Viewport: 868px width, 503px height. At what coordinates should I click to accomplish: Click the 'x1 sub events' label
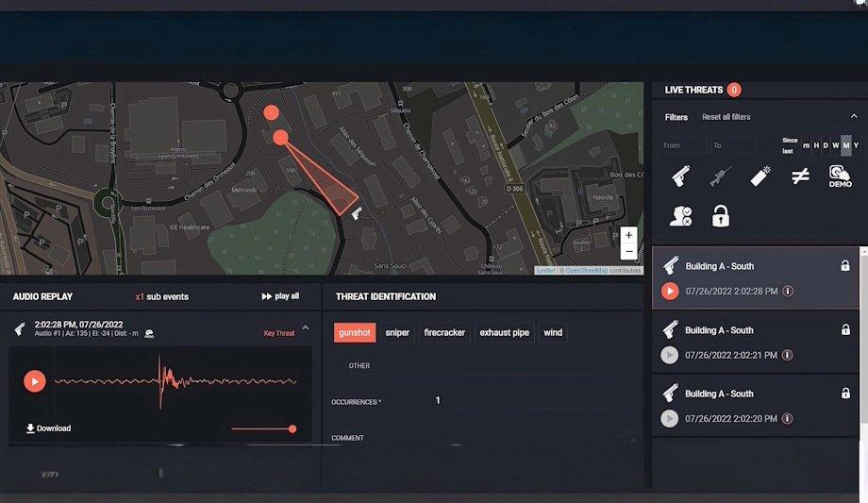[161, 296]
